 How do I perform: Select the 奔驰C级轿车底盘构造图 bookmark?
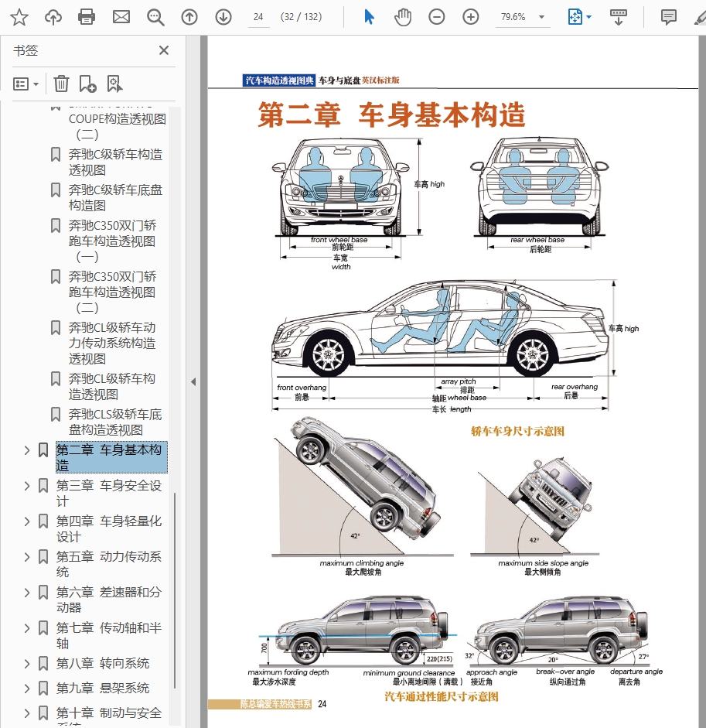pos(115,197)
